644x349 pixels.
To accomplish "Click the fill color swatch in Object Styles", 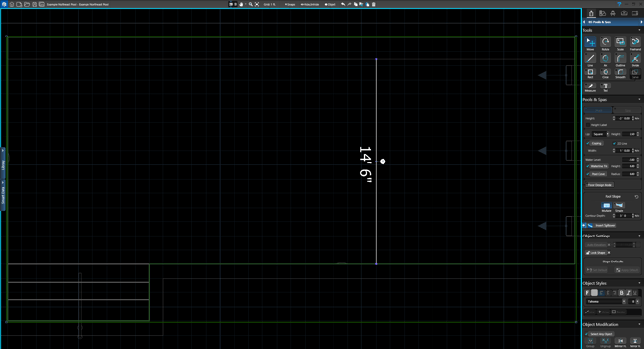I will [594, 293].
